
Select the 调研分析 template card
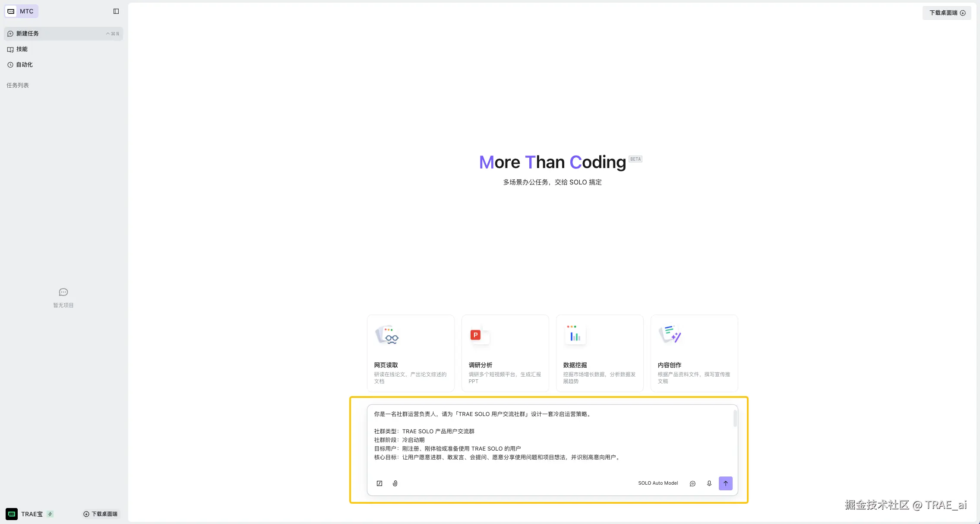click(x=505, y=353)
